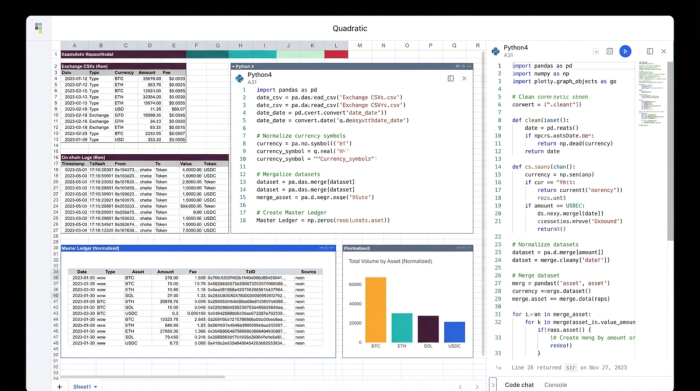Click the snippet icon beside the run button

pos(609,51)
